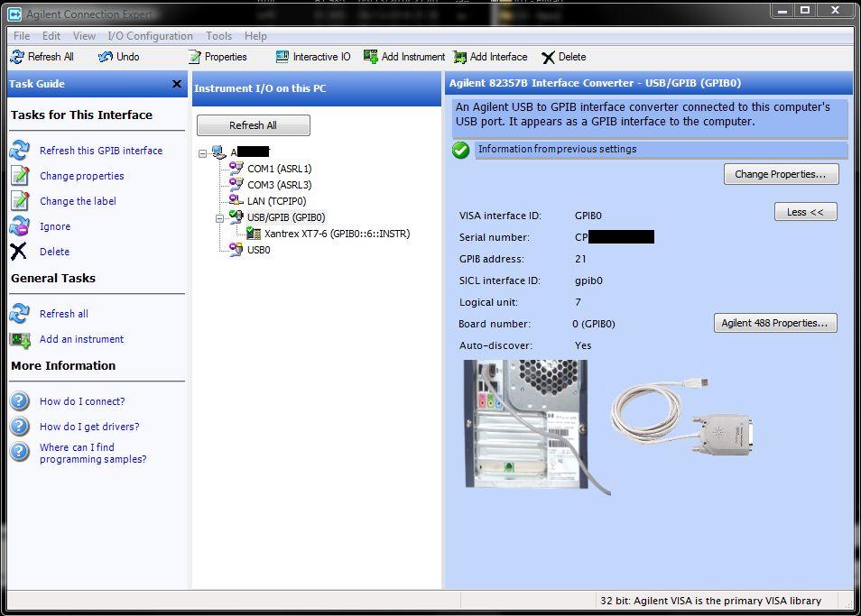Click the Change properties link
861x616 pixels.
(x=82, y=176)
